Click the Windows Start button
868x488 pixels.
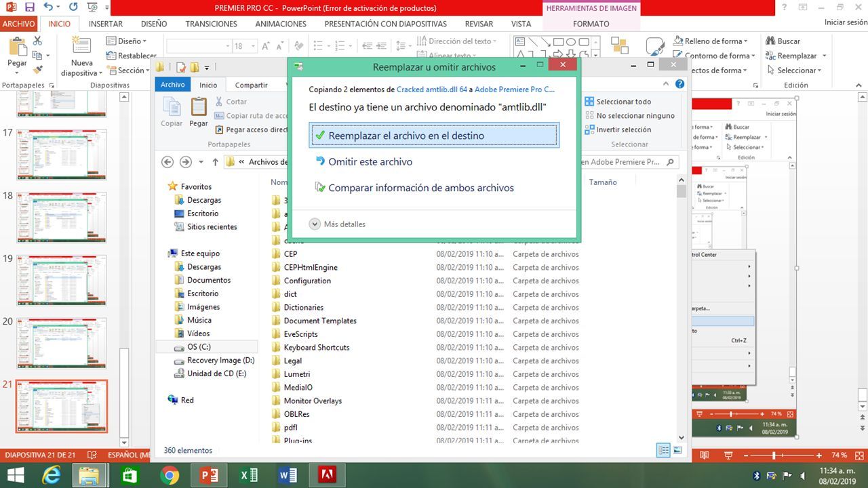(15, 475)
